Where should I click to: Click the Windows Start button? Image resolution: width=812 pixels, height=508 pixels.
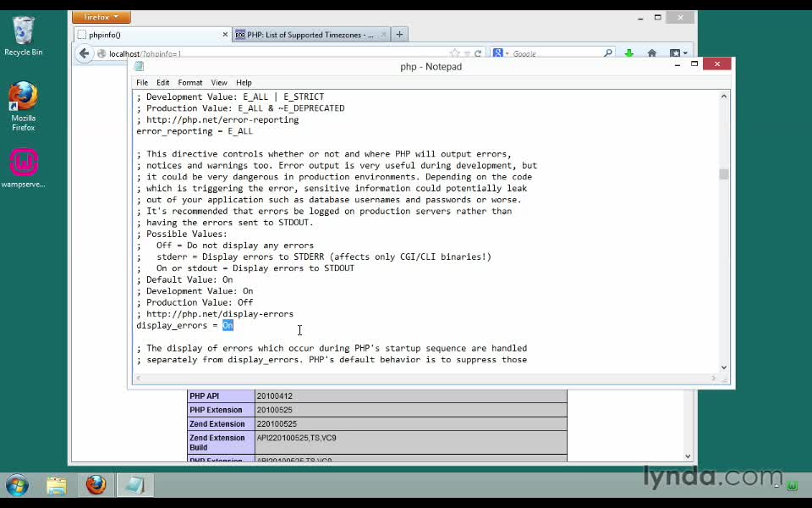point(17,485)
